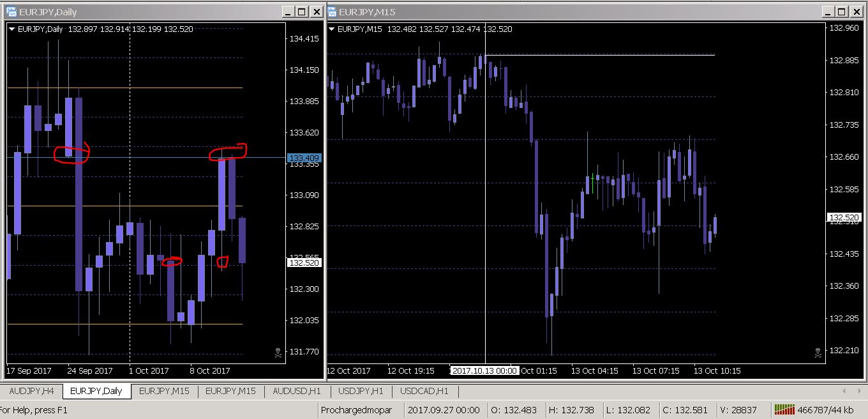Minimize the EURJPY,Daily chart window
The height and width of the screenshot is (419, 868).
288,11
